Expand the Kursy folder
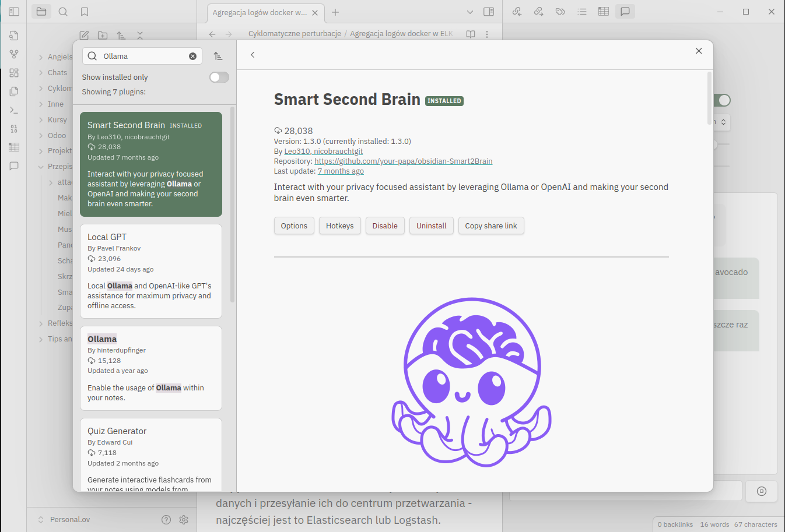This screenshot has height=532, width=785. [41, 120]
